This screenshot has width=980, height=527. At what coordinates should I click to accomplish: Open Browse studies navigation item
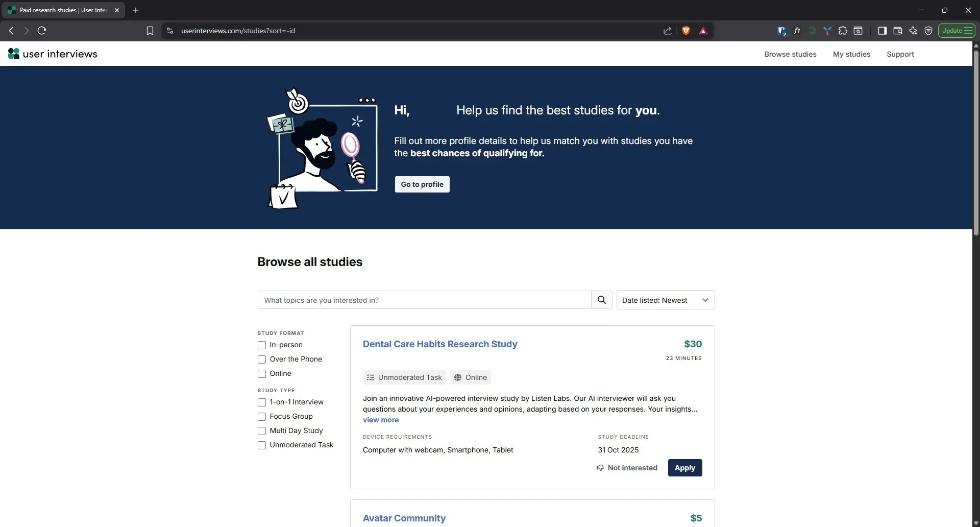[x=790, y=54]
